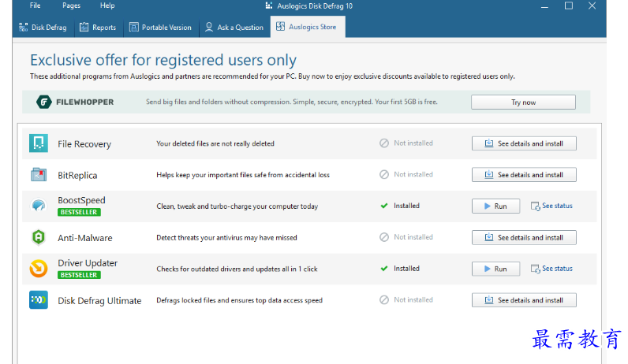The height and width of the screenshot is (364, 628).
Task: Click "Your deleted files are not really deleted"
Action: (x=215, y=143)
